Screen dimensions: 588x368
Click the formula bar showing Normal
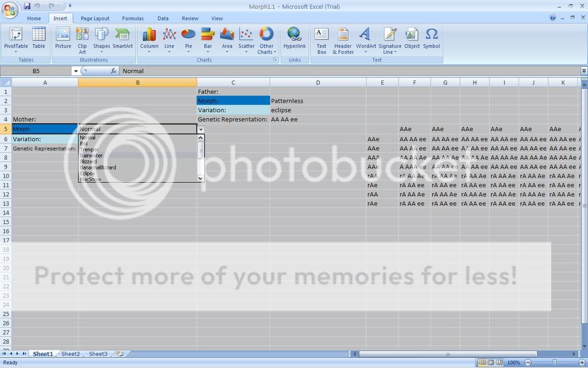[345, 71]
